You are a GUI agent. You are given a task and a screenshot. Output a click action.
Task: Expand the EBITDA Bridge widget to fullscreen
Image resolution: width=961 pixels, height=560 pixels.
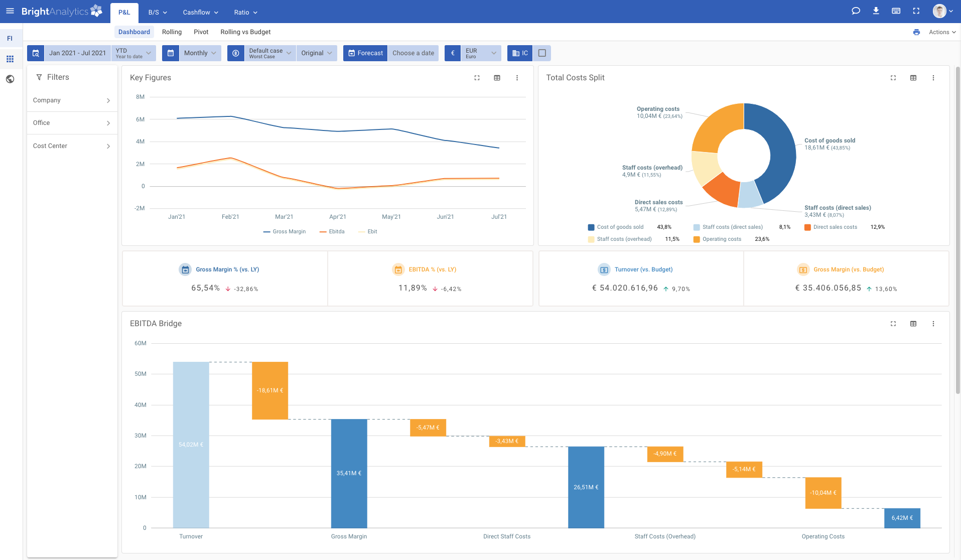point(893,324)
